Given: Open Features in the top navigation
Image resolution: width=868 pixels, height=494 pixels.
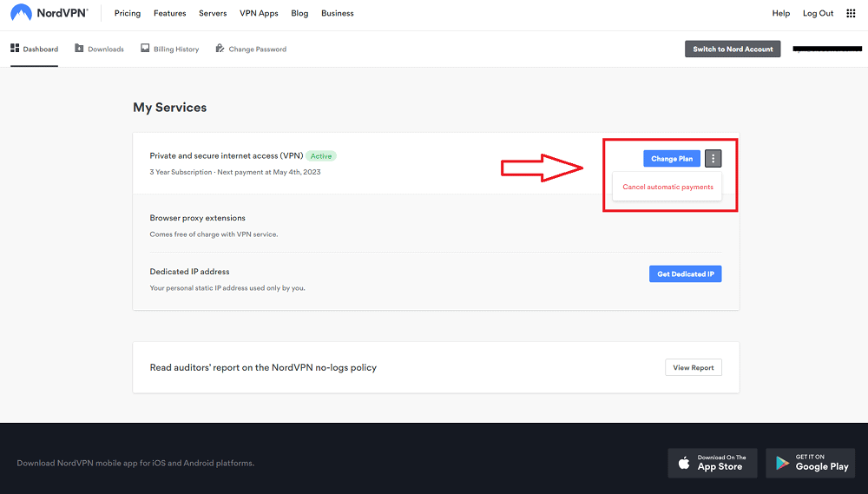Looking at the screenshot, I should coord(170,13).
